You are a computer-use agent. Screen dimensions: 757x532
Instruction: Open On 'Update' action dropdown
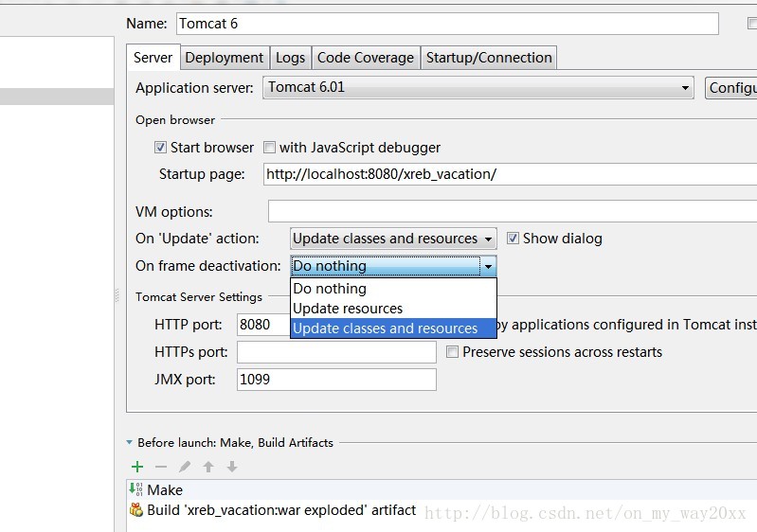point(393,239)
